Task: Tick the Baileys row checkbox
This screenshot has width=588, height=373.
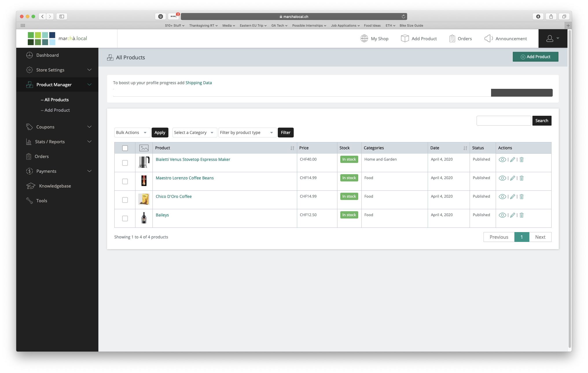Action: (x=125, y=218)
